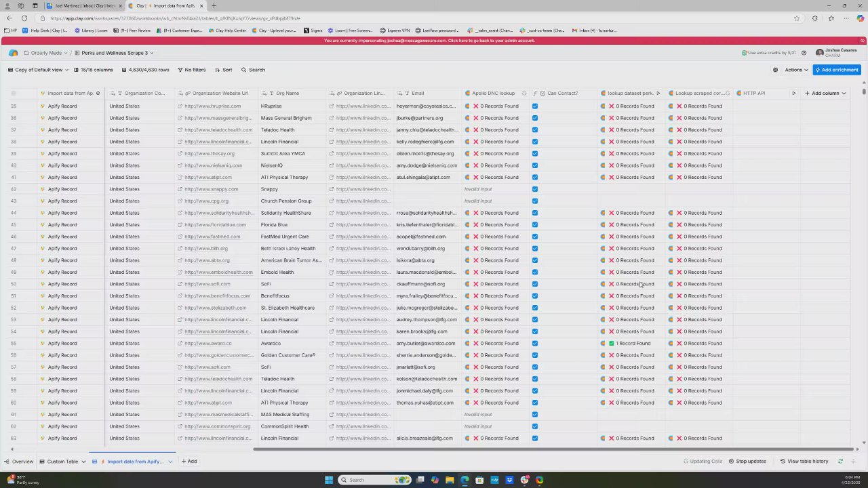Expand the Custom Table tab chevron
Viewport: 868px width, 488px height.
(x=83, y=462)
